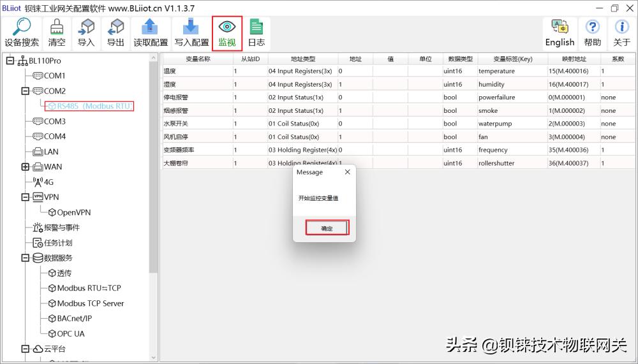Screen dimensions: 638x364
Task: Open 4G settings in tree
Action: (43, 182)
